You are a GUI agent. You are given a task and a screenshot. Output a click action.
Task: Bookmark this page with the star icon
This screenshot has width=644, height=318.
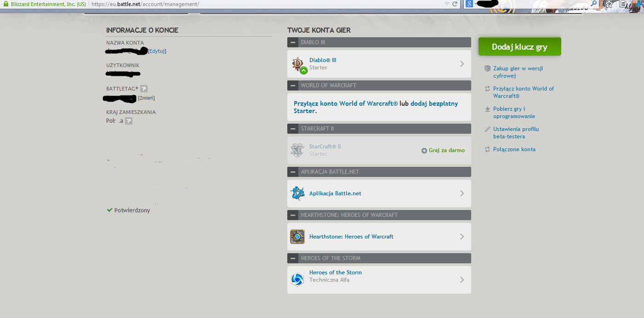609,4
